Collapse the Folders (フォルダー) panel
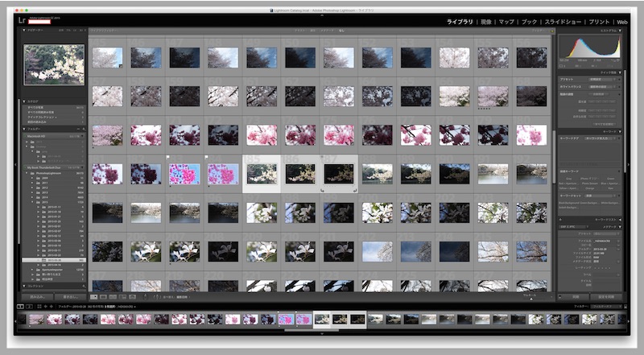Viewport: 644px width, 355px height. pos(24,127)
